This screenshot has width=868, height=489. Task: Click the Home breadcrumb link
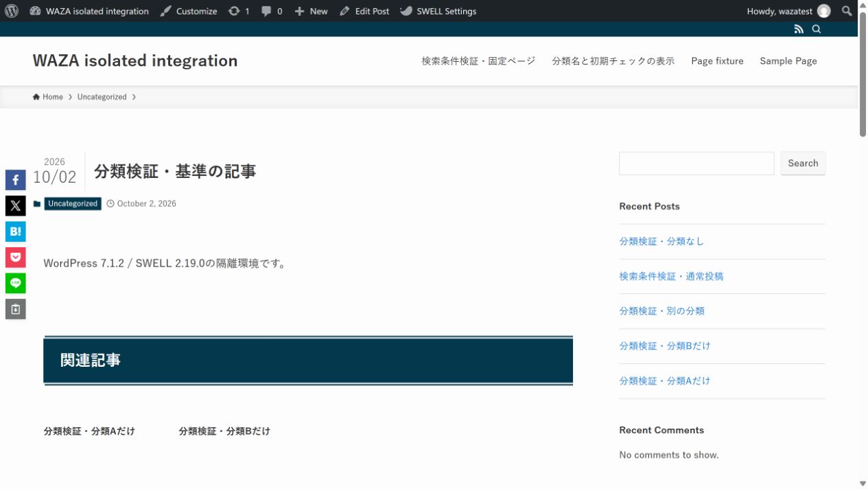coord(48,97)
